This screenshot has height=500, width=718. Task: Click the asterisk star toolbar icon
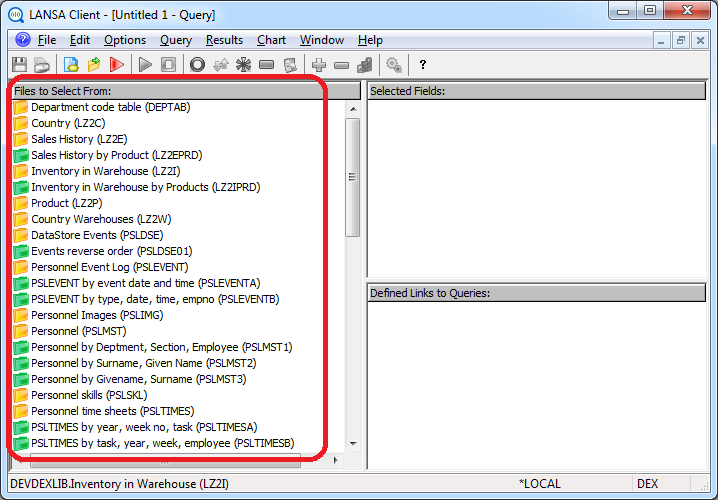(x=243, y=65)
